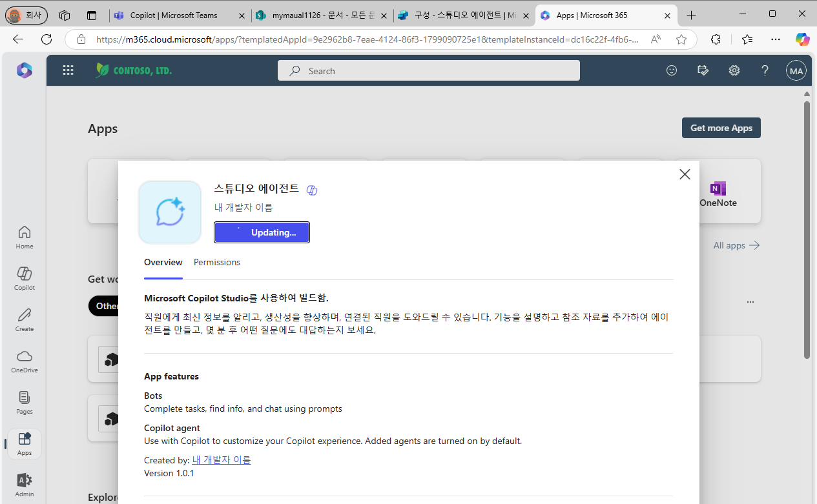Open the All apps link
817x504 pixels.
(736, 245)
